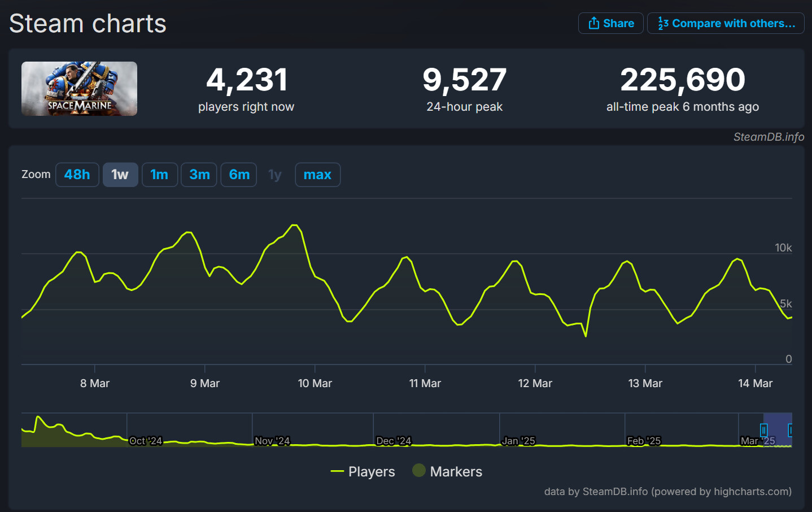This screenshot has height=512, width=812.
Task: Click Oct '24 in the navigator timeline
Action: pyautogui.click(x=146, y=441)
